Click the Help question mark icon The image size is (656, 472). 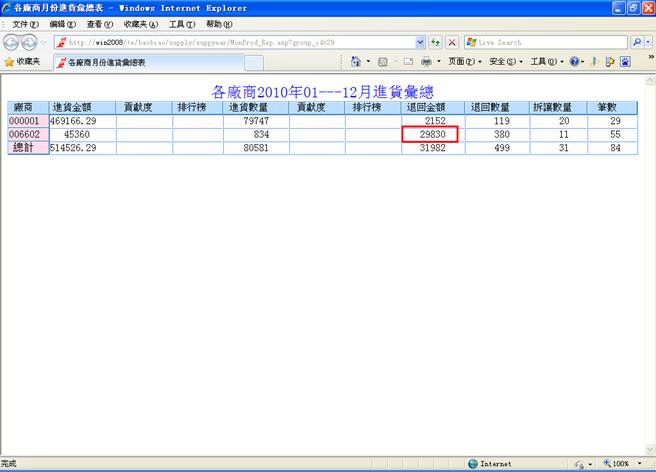tap(575, 62)
